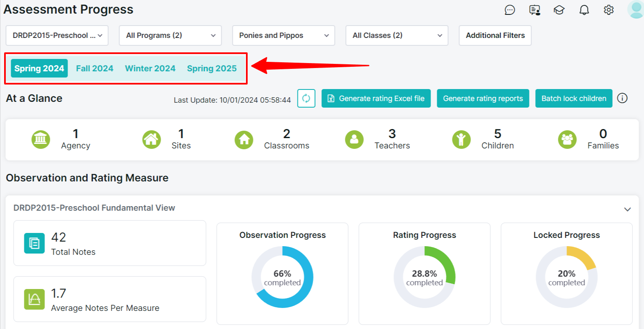Click the Locked Progress donut chart

point(567,277)
